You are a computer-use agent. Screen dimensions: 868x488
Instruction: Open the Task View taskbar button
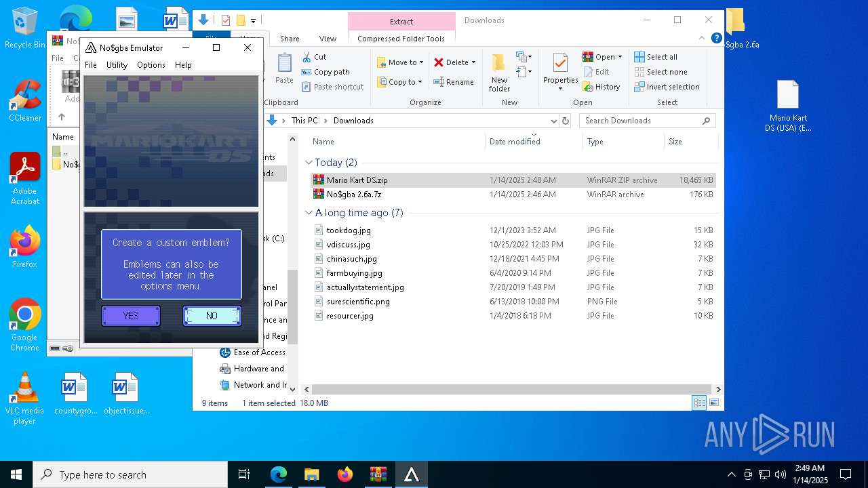(x=244, y=474)
